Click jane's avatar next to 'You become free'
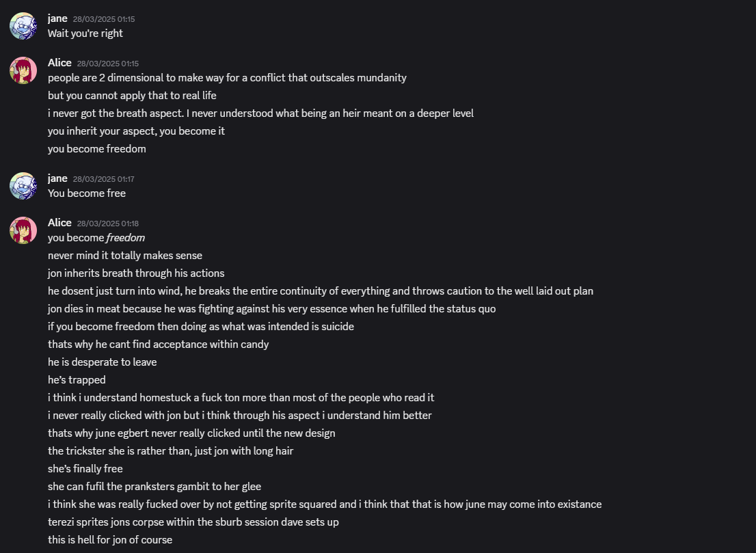 pyautogui.click(x=23, y=186)
